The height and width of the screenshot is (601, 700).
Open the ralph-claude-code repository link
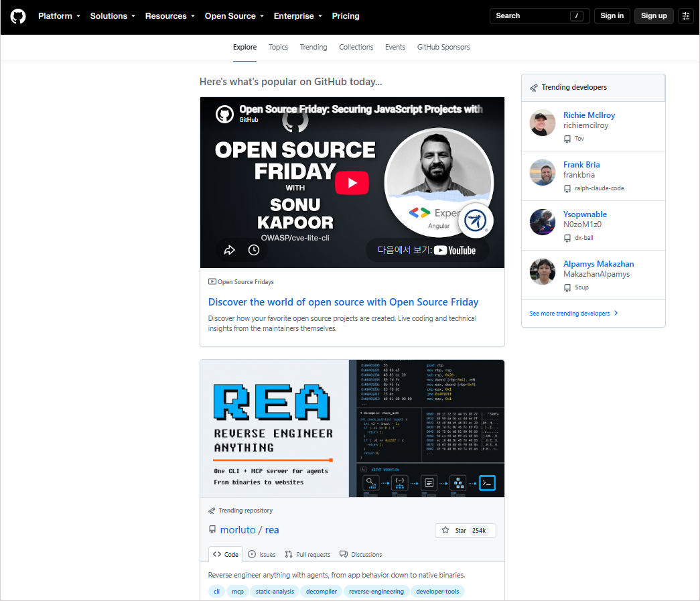coord(599,188)
